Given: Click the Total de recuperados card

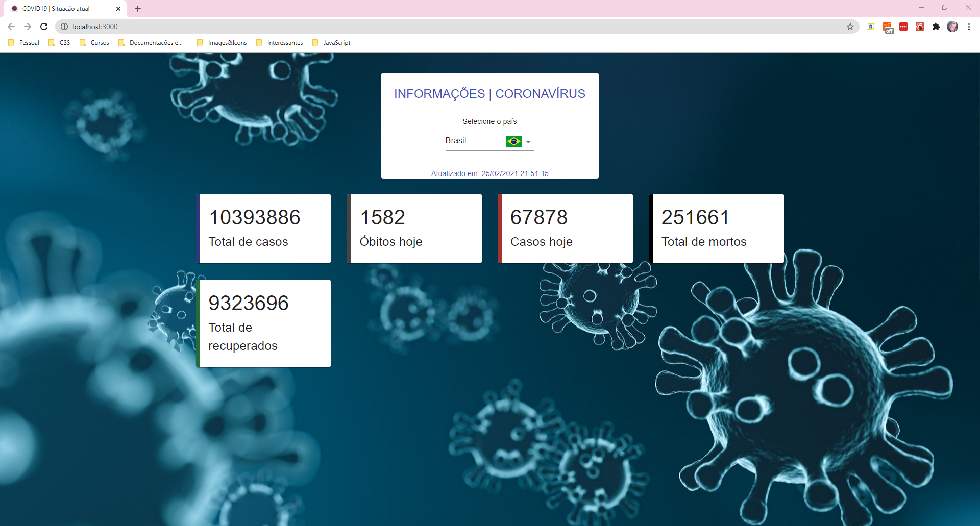Looking at the screenshot, I should [x=263, y=323].
